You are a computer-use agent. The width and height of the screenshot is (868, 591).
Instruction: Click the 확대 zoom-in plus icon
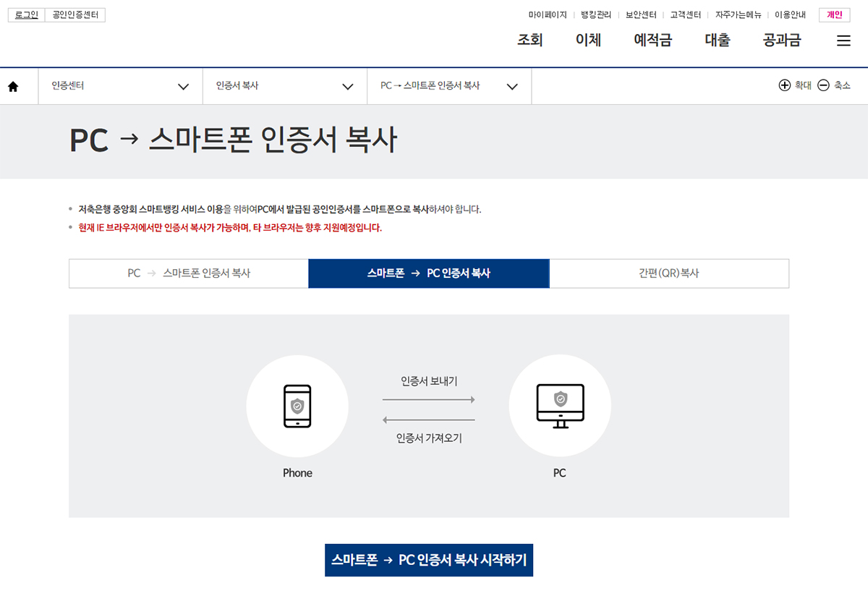pyautogui.click(x=785, y=85)
